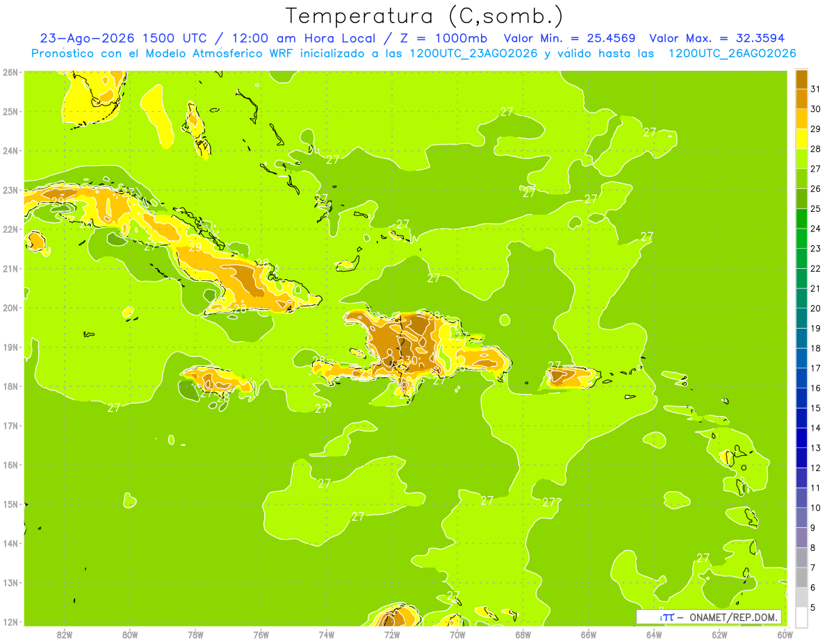Image resolution: width=834 pixels, height=644 pixels.
Task: Click the '22N' latitude axis label
Action: tap(10, 229)
